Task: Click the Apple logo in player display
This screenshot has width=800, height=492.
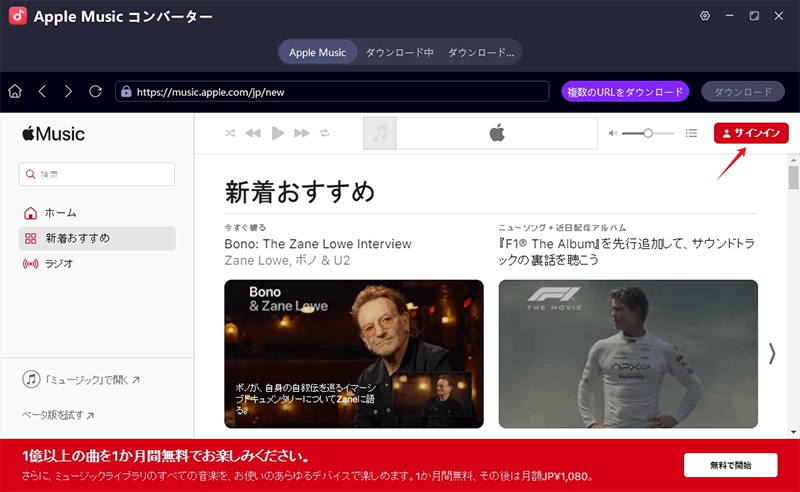Action: (497, 133)
